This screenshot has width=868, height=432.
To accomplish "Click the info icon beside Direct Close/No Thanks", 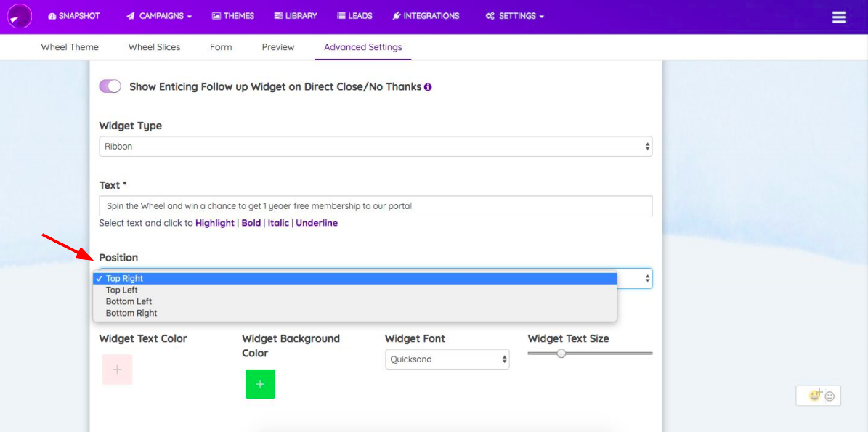I will pos(428,87).
